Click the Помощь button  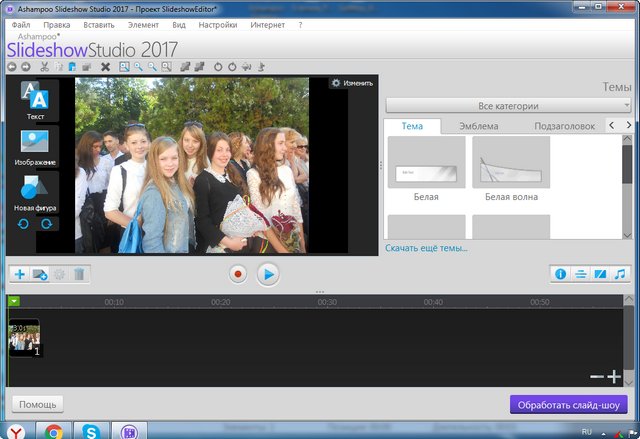click(38, 404)
